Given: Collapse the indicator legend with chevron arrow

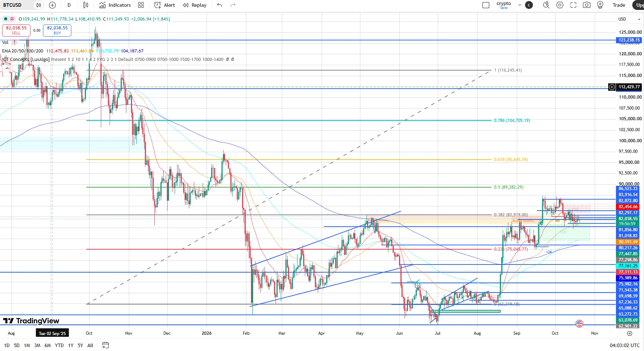Looking at the screenshot, I should (x=7, y=68).
